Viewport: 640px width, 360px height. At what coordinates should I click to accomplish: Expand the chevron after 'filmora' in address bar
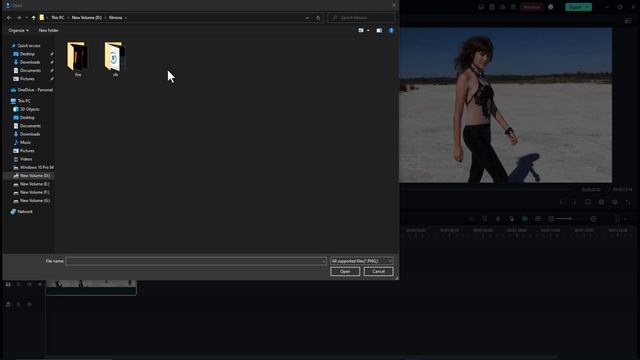click(126, 18)
